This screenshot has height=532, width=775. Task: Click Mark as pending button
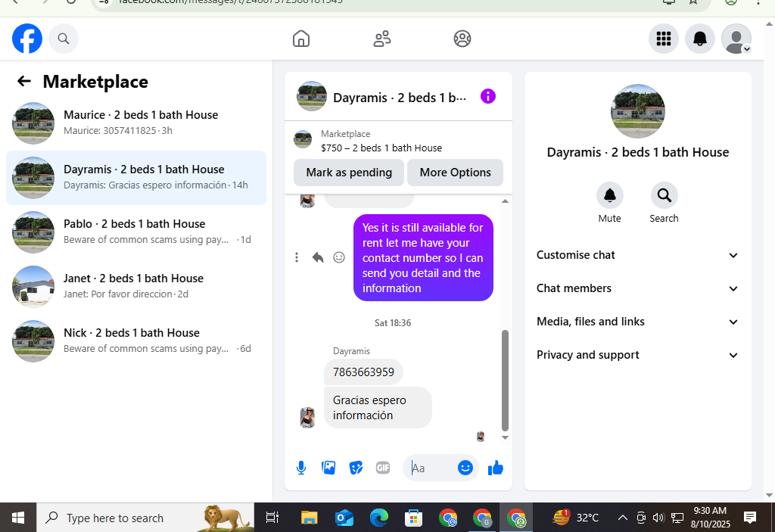coord(349,173)
